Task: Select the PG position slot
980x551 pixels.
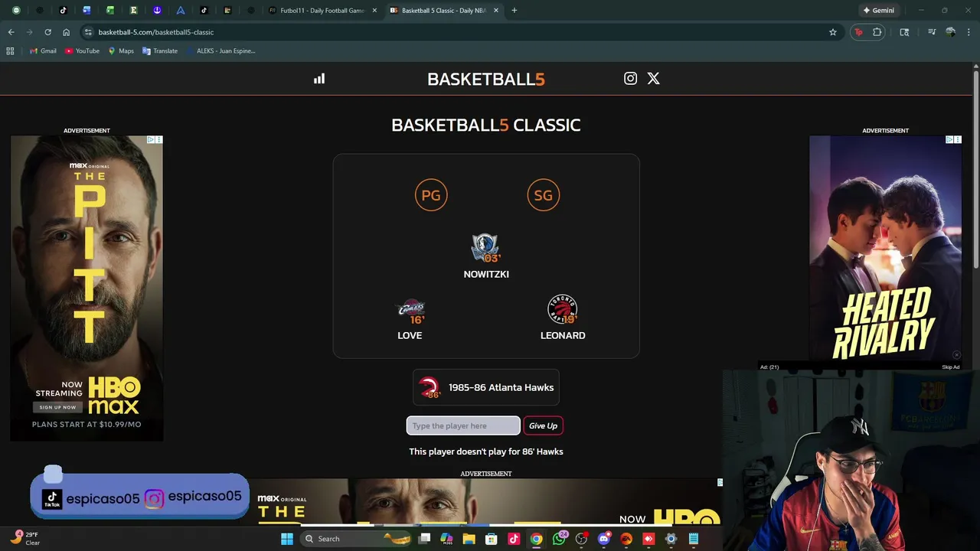Action: (431, 195)
